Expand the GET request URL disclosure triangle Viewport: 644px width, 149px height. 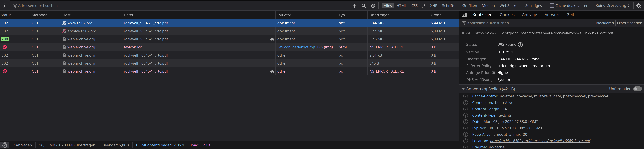pos(463,33)
